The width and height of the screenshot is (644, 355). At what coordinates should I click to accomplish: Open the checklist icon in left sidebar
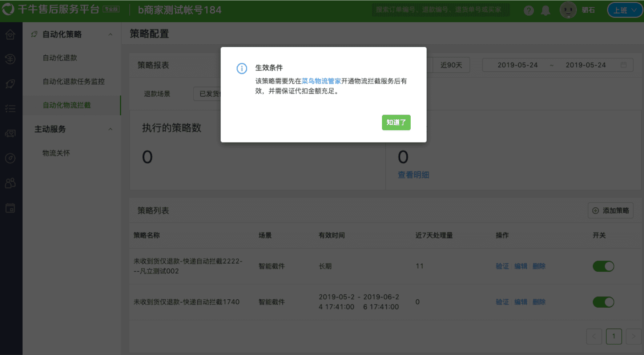coord(10,108)
